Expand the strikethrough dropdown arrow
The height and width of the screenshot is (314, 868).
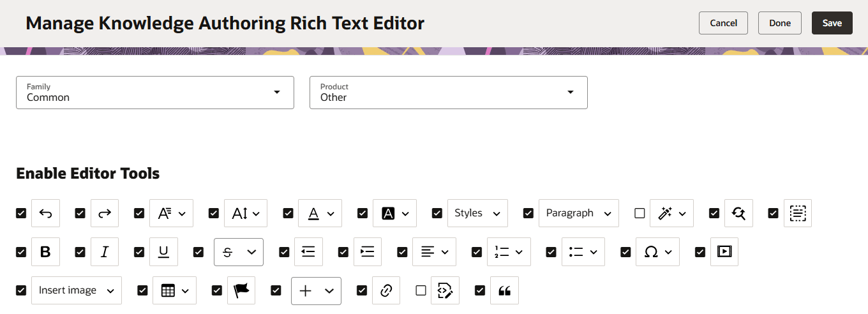pos(251,252)
